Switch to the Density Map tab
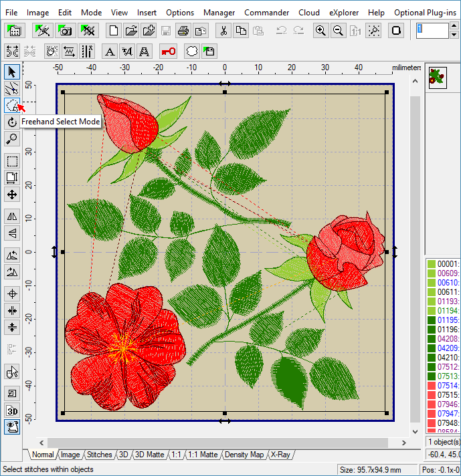Viewport: 461px width, 476px height. point(244,455)
